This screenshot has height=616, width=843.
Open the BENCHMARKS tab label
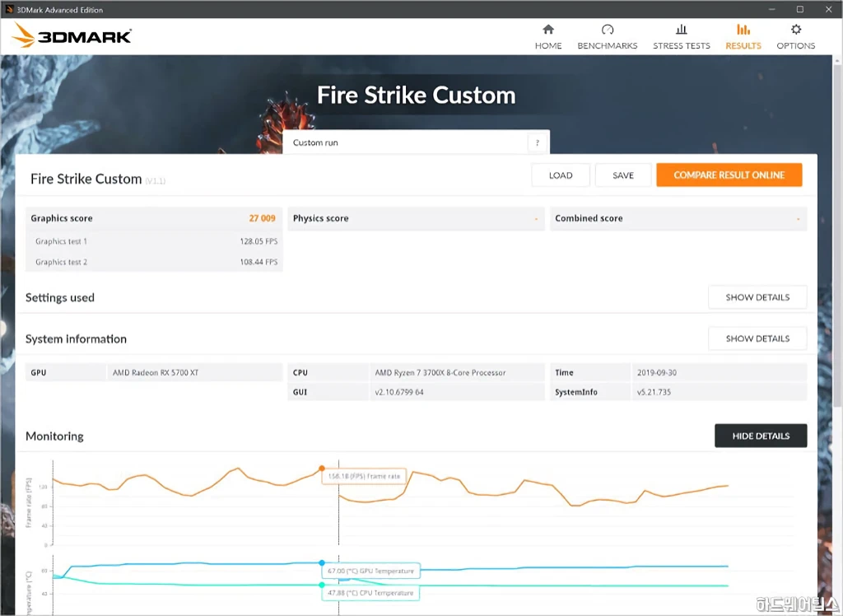(607, 46)
